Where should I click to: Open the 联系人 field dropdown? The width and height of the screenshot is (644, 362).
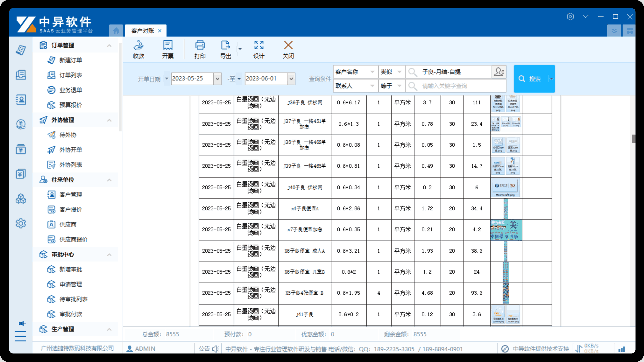(372, 86)
